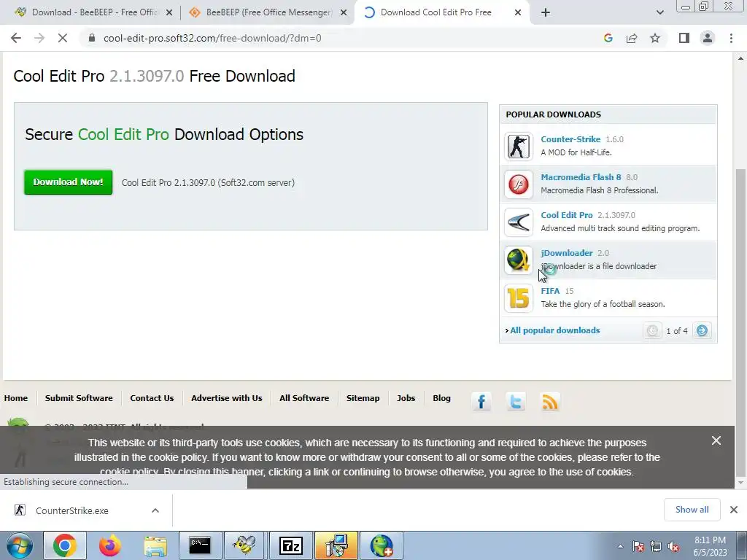Click the page vertical scrollbar
The width and height of the screenshot is (747, 560).
tap(740, 322)
